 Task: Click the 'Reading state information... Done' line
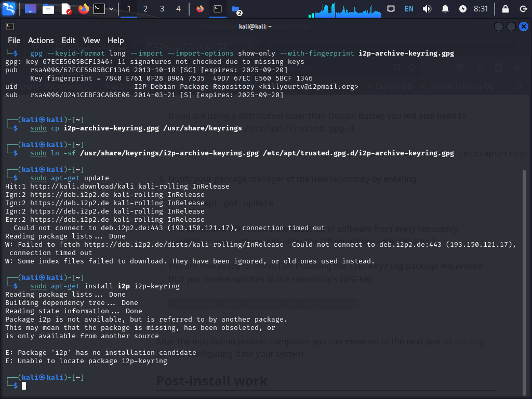pyautogui.click(x=74, y=311)
